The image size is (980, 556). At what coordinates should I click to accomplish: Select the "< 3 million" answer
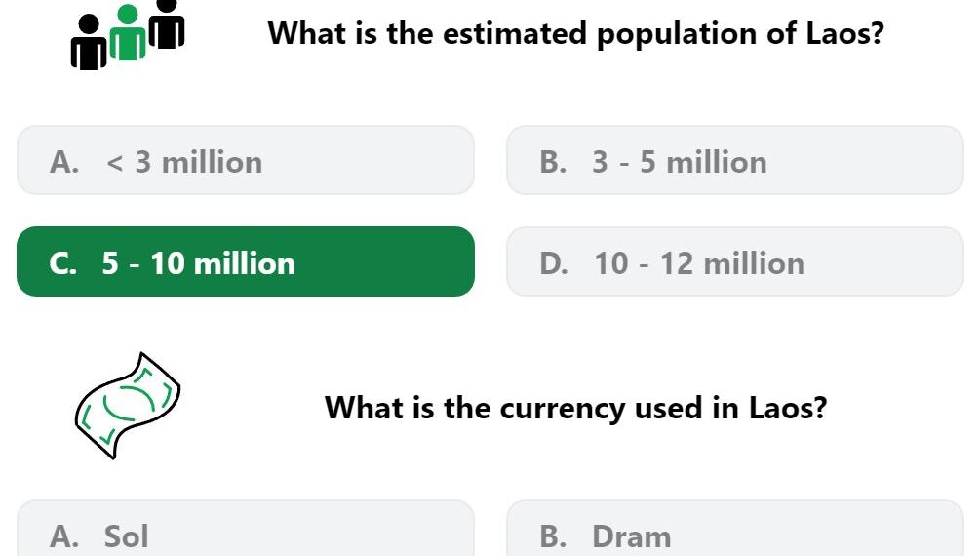tap(246, 160)
